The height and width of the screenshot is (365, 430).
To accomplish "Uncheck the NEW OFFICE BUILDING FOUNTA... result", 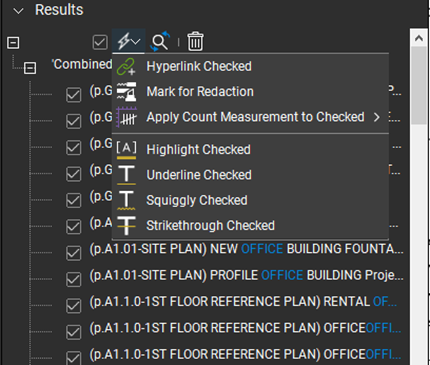I will [73, 253].
